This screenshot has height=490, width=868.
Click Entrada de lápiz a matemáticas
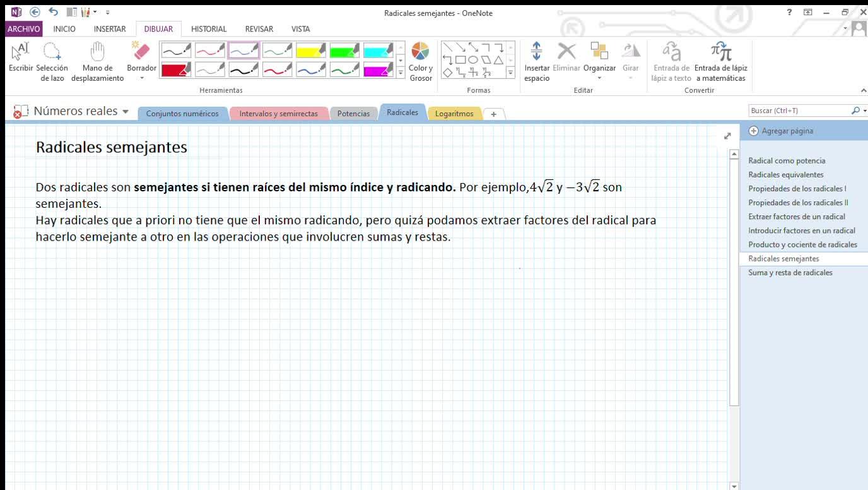720,62
